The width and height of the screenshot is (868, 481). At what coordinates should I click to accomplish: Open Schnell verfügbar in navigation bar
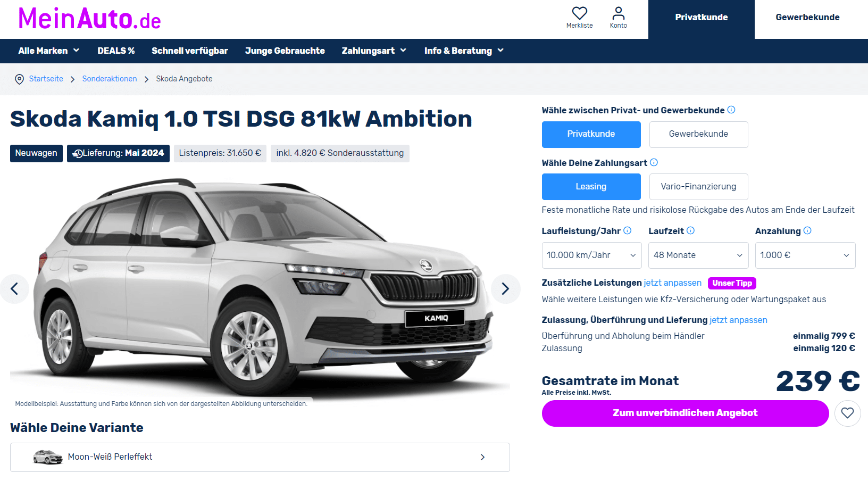tap(190, 51)
